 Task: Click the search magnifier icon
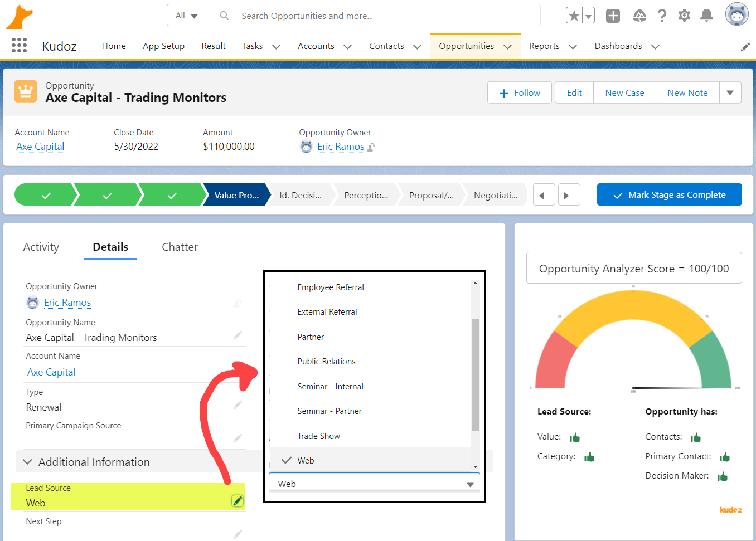tap(224, 16)
